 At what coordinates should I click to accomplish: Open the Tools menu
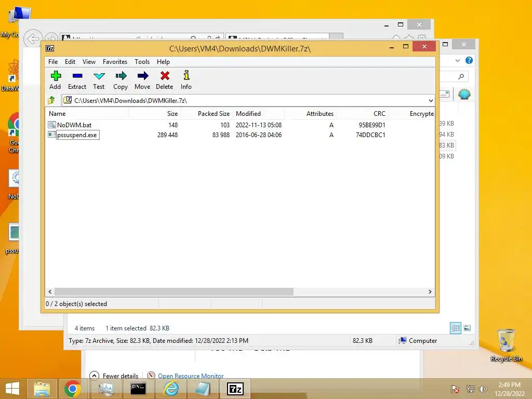pyautogui.click(x=142, y=62)
